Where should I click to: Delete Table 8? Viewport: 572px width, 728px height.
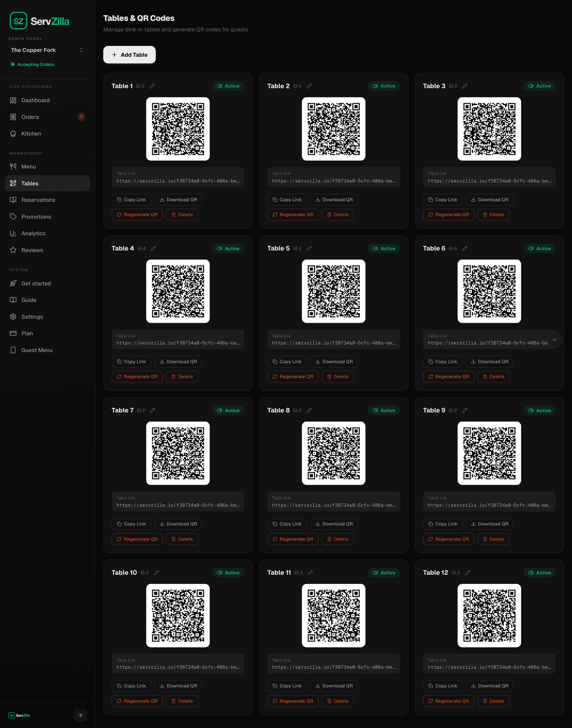338,539
